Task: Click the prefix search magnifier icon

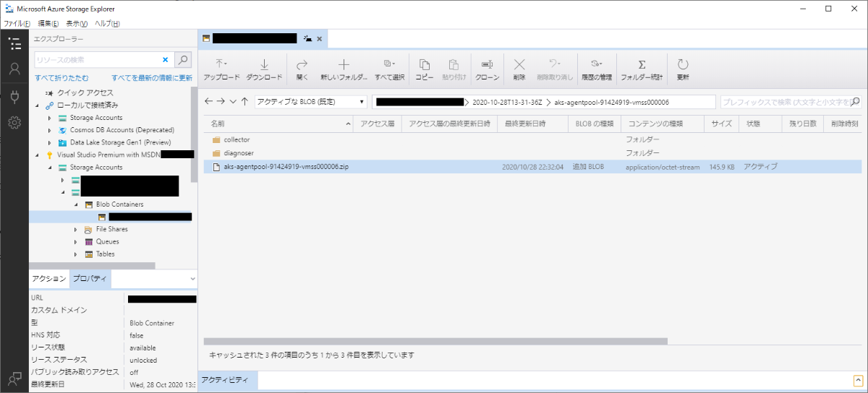Action: click(x=856, y=102)
